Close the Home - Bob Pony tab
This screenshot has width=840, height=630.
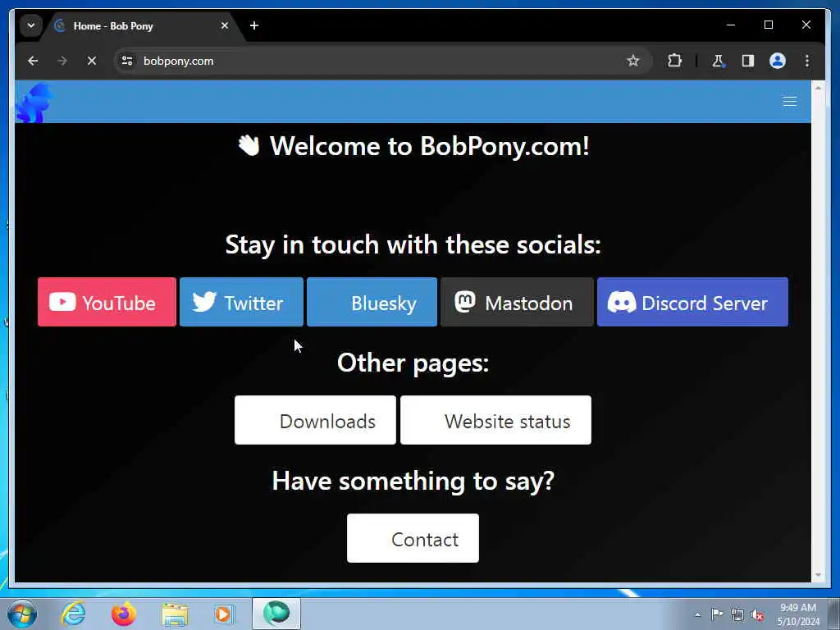click(x=225, y=25)
